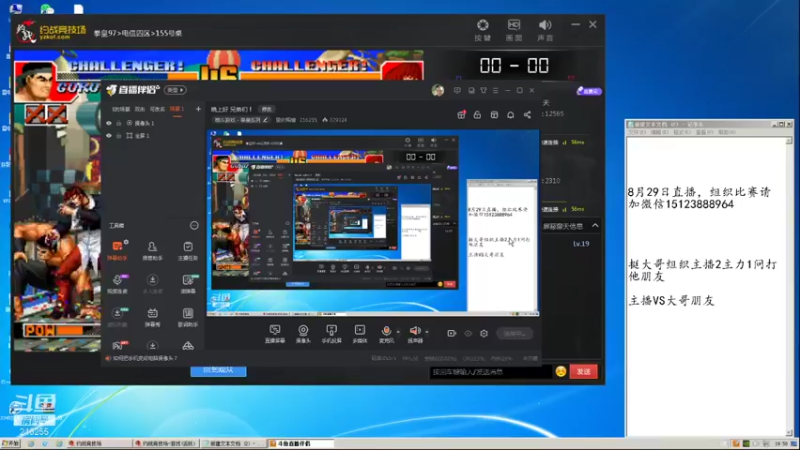The height and width of the screenshot is (450, 800).
Task: Open the 主播任务 tool
Action: [188, 251]
